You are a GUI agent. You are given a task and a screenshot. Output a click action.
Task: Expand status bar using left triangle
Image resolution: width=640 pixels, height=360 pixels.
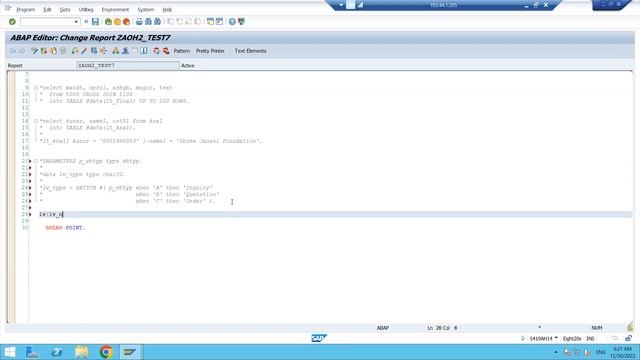point(523,338)
